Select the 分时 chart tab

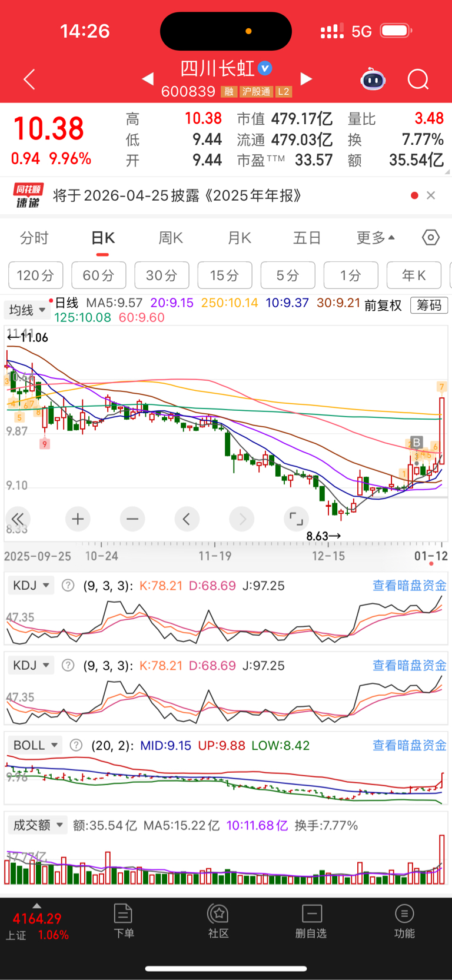click(34, 238)
